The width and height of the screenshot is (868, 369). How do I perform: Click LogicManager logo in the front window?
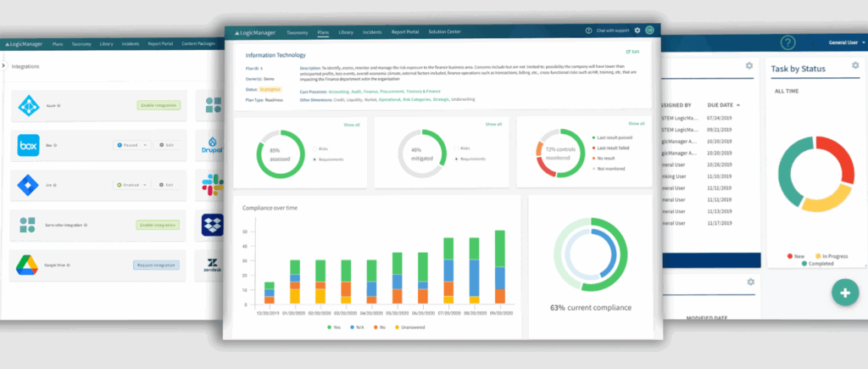255,32
